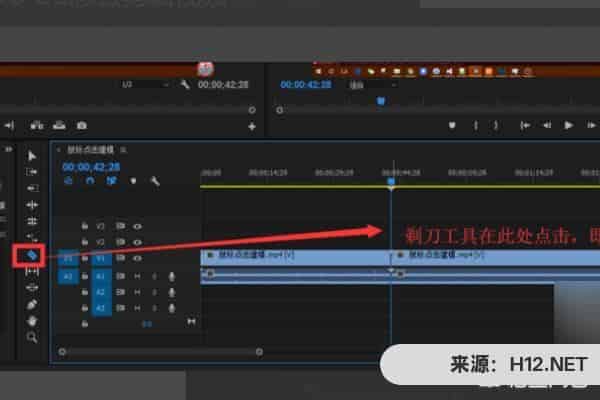Enable voice-over record on track A1
This screenshot has height=400, width=600.
172,276
